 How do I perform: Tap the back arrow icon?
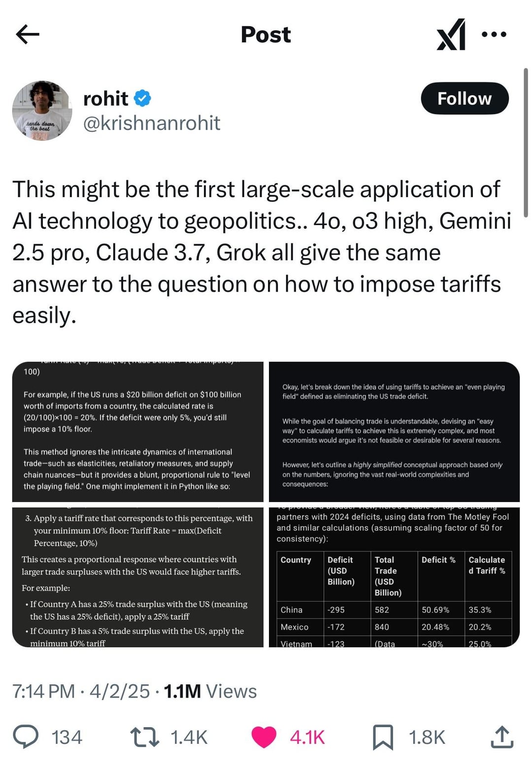coord(28,34)
